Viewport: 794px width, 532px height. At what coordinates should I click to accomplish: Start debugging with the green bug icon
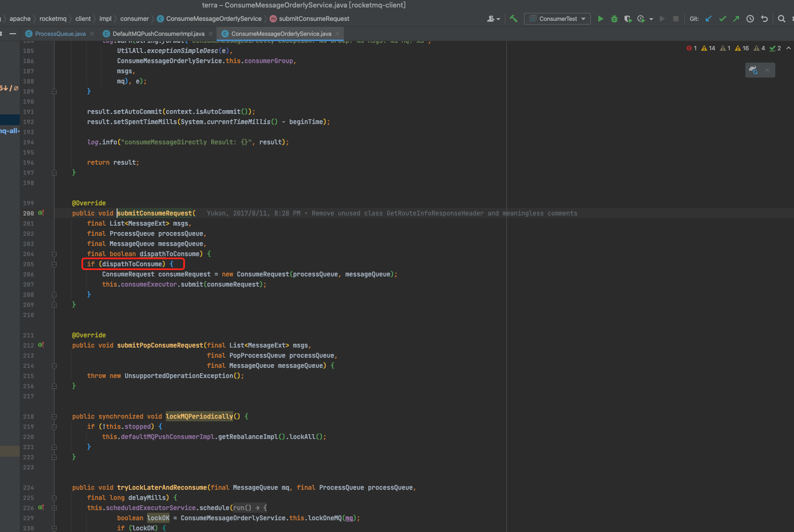614,19
